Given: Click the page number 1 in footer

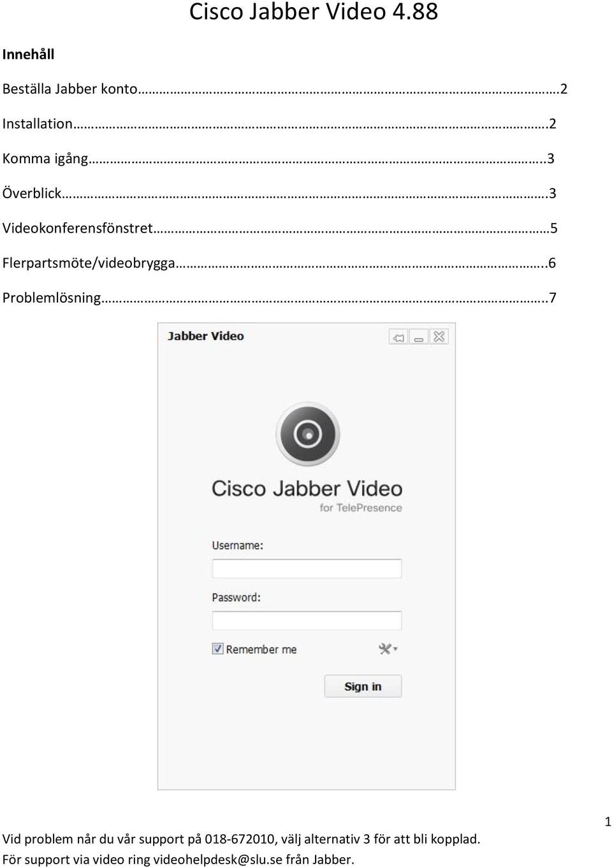Looking at the screenshot, I should click(x=608, y=822).
